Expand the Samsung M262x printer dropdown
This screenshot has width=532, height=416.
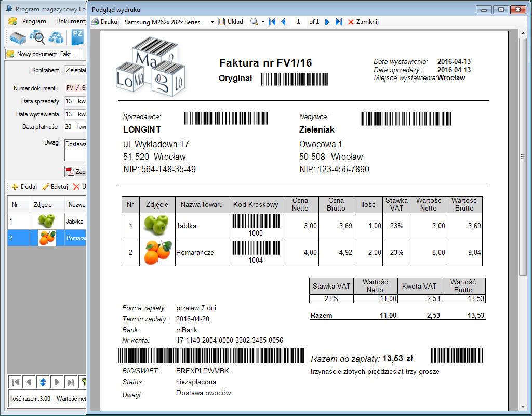click(x=212, y=22)
